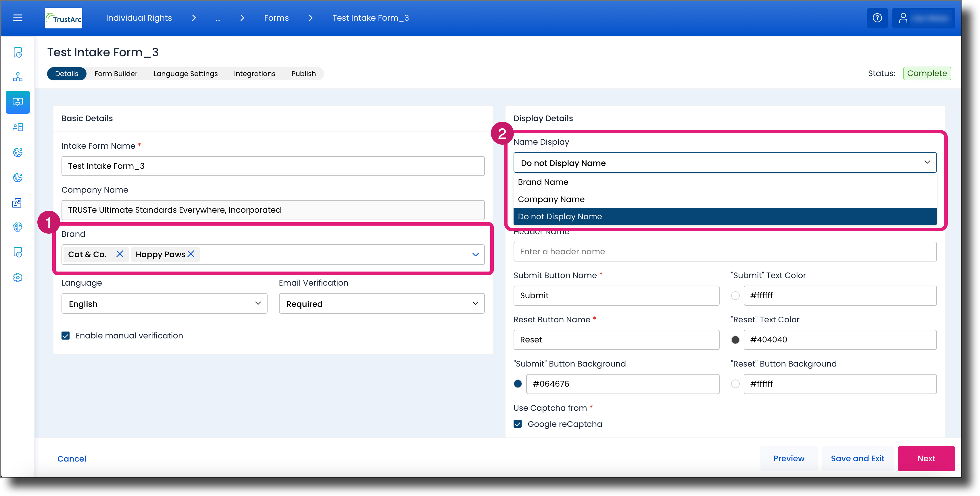The height and width of the screenshot is (496, 980).
Task: Open the Email Verification dropdown
Action: tap(382, 303)
